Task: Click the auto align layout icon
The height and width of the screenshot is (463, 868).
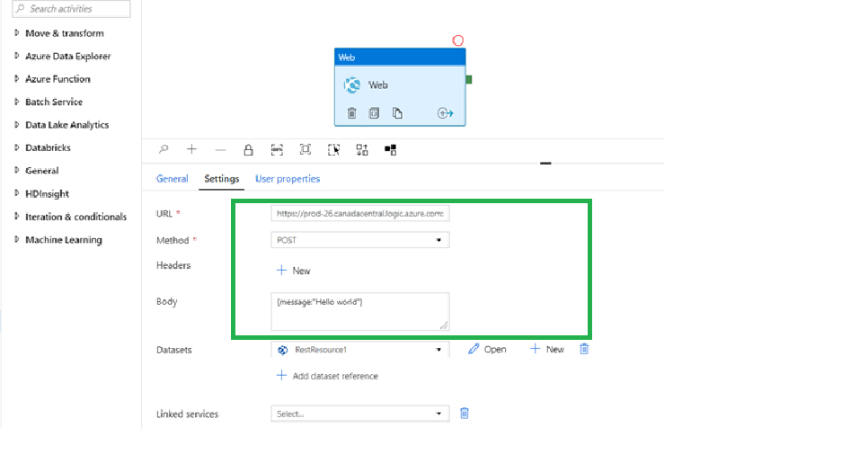Action: point(362,149)
